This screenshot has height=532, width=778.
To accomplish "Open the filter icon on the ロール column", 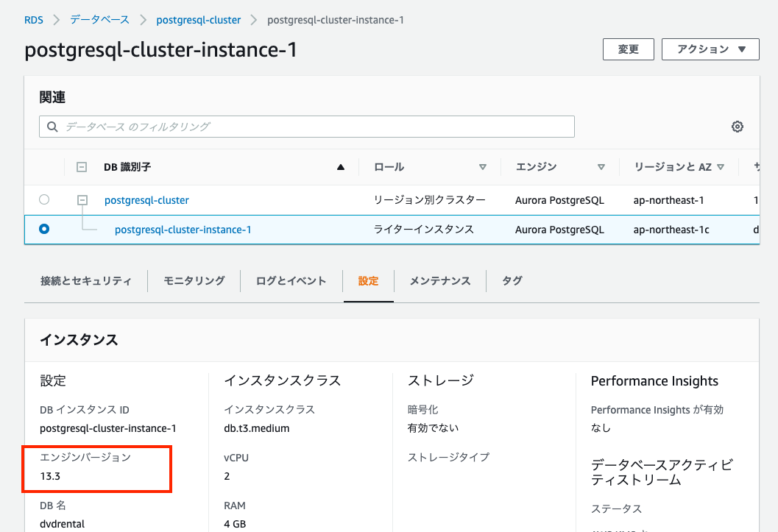I will point(483,166).
